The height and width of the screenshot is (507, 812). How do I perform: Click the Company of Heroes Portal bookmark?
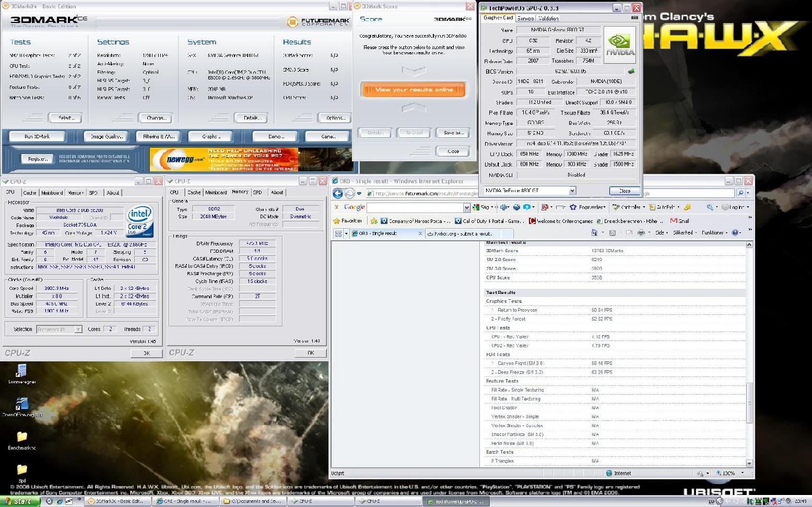point(416,221)
